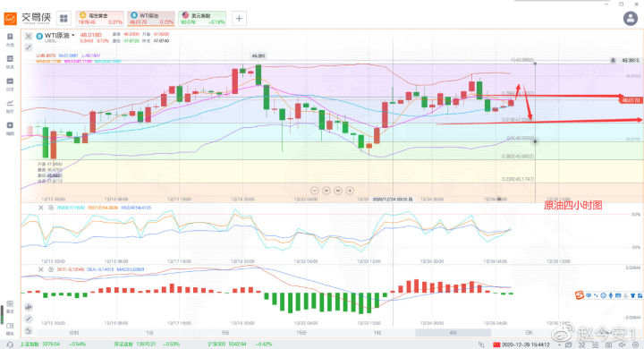Click the Sogou keyboard icon

pyautogui.click(x=618, y=295)
